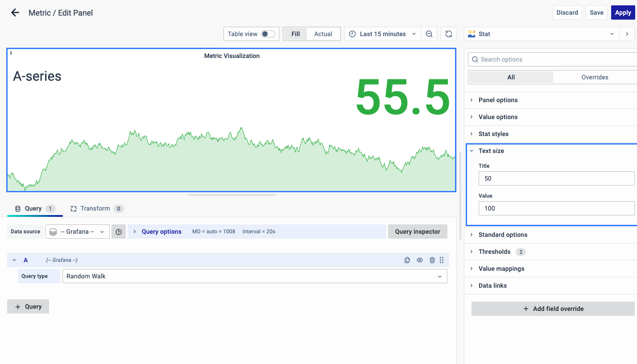Click the zoom out time range icon
The height and width of the screenshot is (364, 637).
pyautogui.click(x=429, y=34)
